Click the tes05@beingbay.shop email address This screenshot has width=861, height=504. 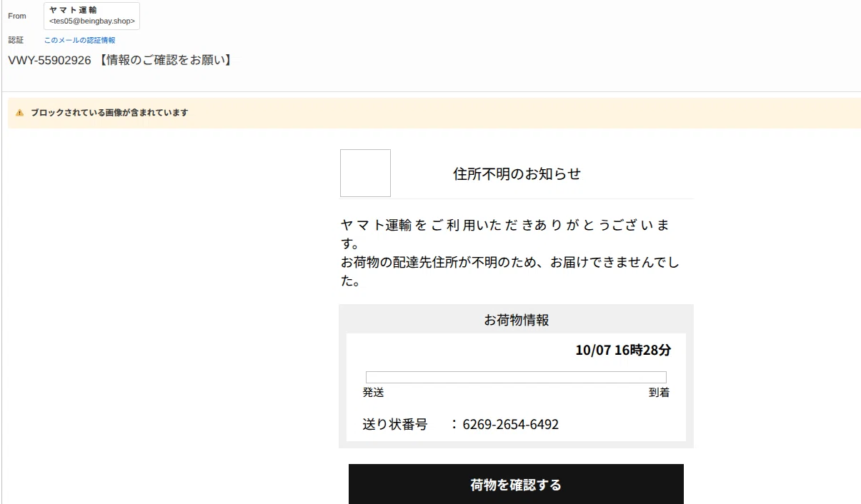pos(92,21)
